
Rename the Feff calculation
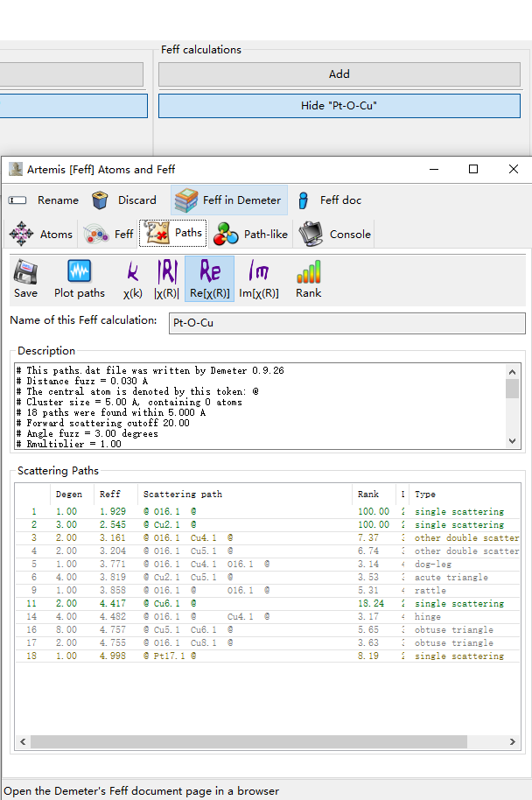point(45,200)
